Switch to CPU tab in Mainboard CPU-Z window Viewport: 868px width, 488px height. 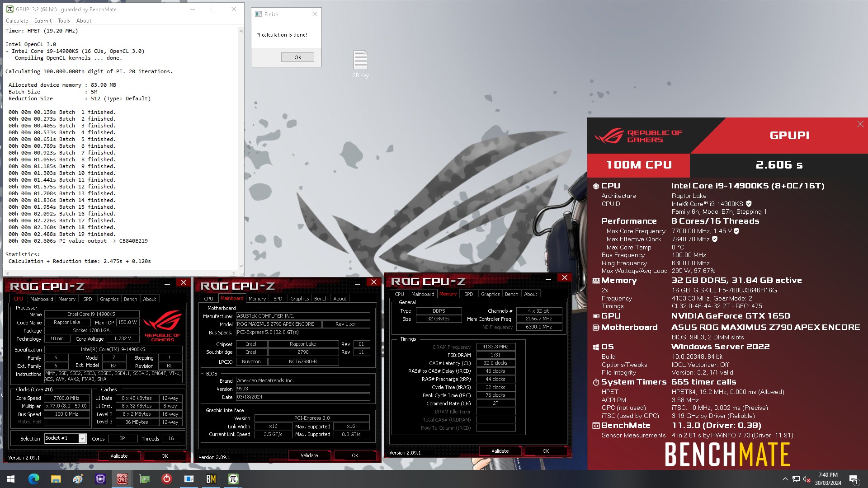(x=209, y=299)
